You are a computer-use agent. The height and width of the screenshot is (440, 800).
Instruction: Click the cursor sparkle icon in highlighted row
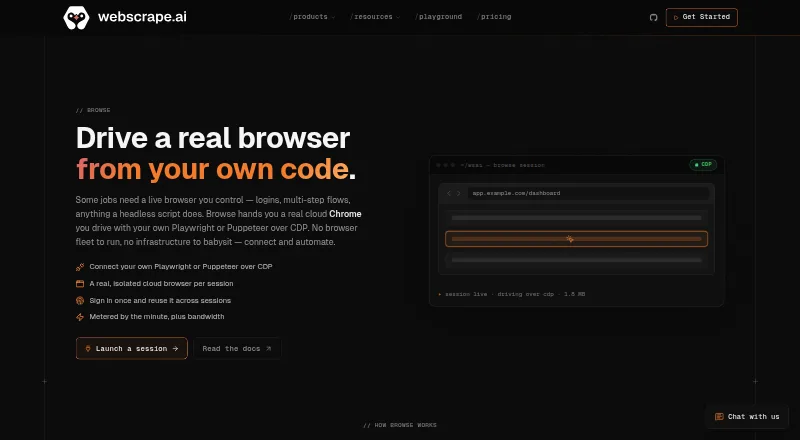(x=570, y=239)
